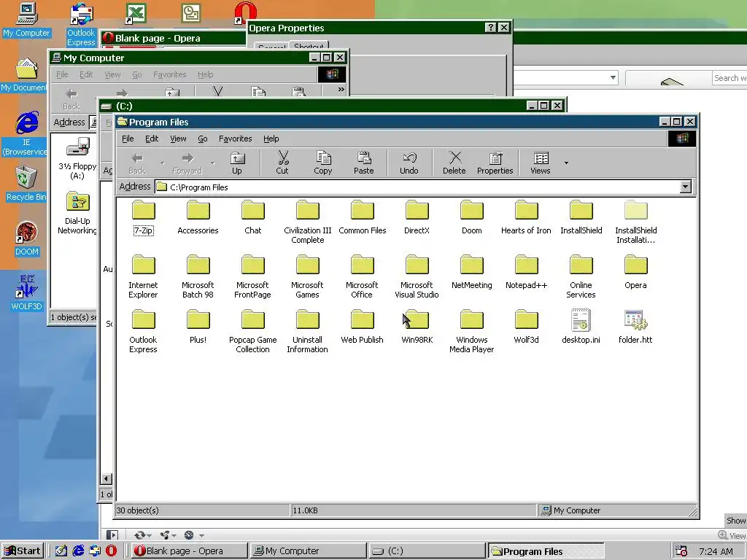Open Civilization III Complete folder
Image resolution: width=747 pixels, height=560 pixels.
point(307,222)
